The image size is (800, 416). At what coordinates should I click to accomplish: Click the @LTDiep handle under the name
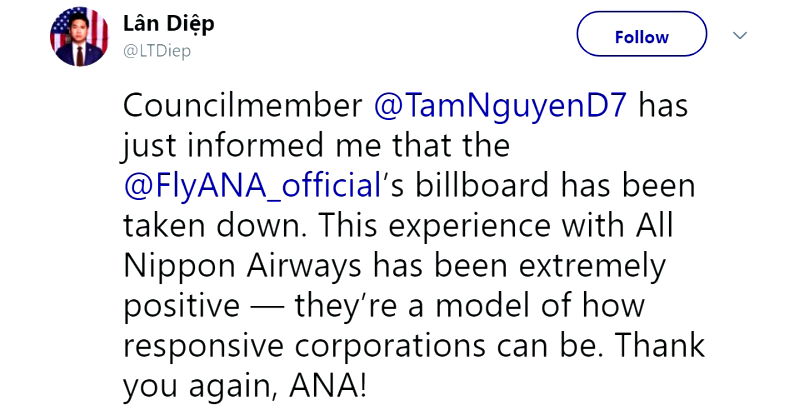(x=157, y=51)
